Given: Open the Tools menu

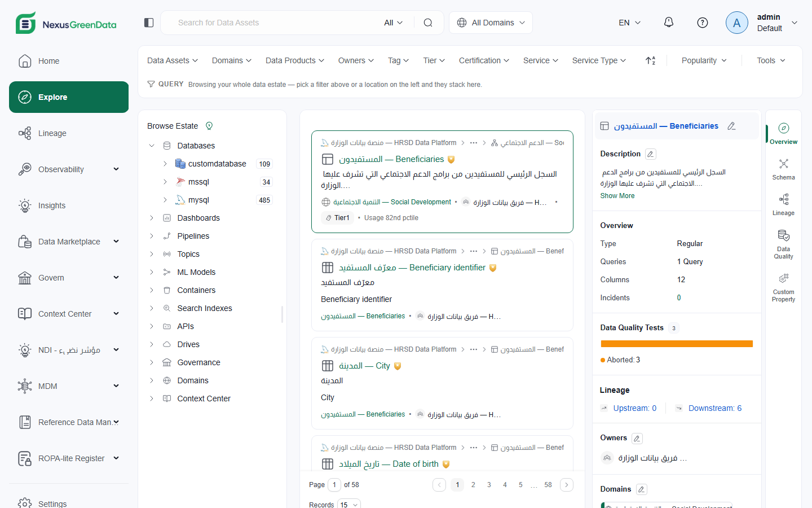Looking at the screenshot, I should [771, 60].
